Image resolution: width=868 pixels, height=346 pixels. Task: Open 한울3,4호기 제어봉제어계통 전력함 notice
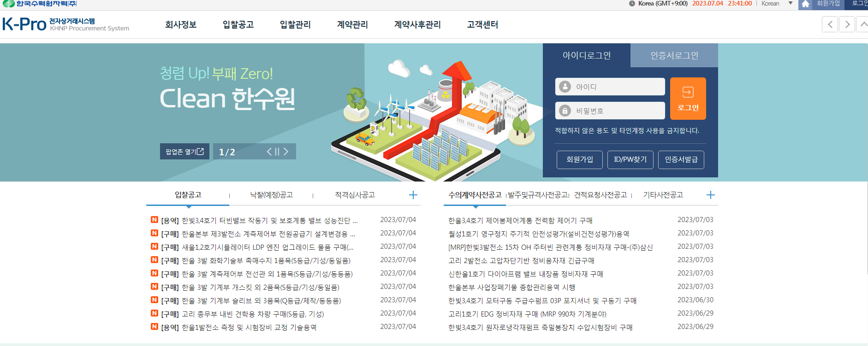click(520, 221)
